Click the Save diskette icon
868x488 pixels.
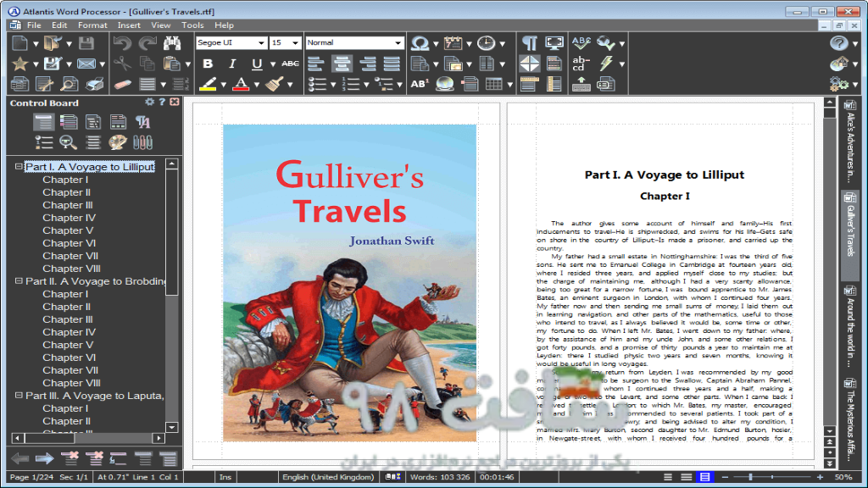[86, 43]
